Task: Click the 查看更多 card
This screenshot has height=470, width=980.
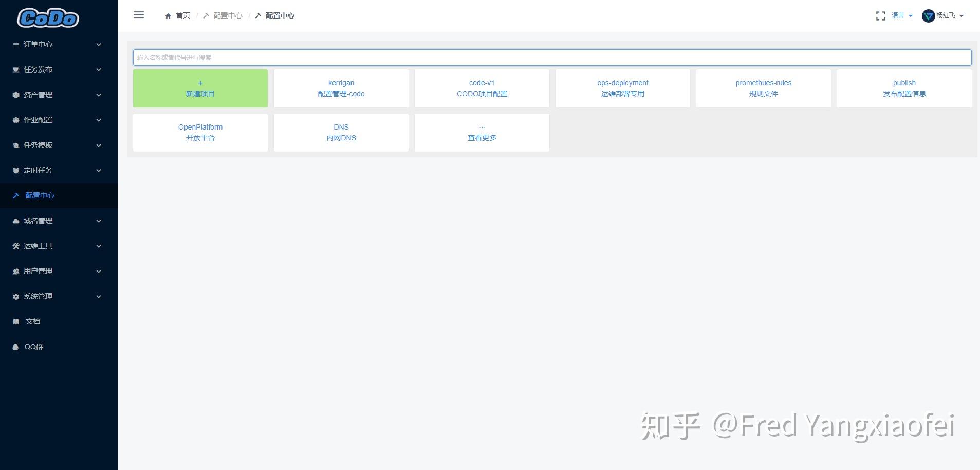Action: coord(482,132)
